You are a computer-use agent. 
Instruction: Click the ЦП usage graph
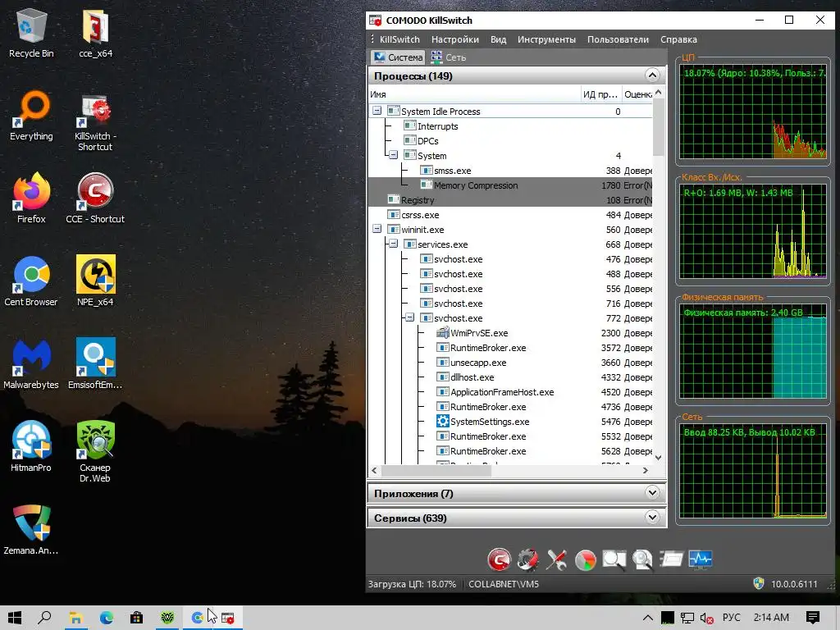[753, 111]
